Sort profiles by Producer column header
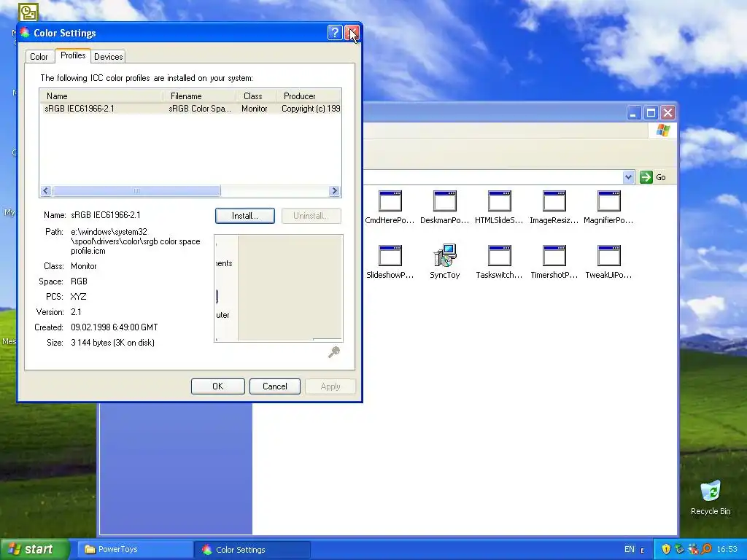 point(309,96)
